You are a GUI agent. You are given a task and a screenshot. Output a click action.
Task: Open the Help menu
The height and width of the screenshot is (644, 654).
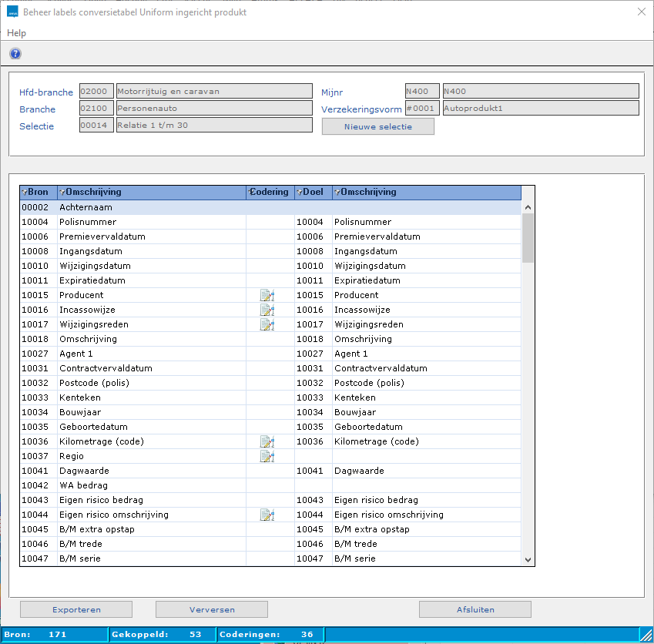16,33
